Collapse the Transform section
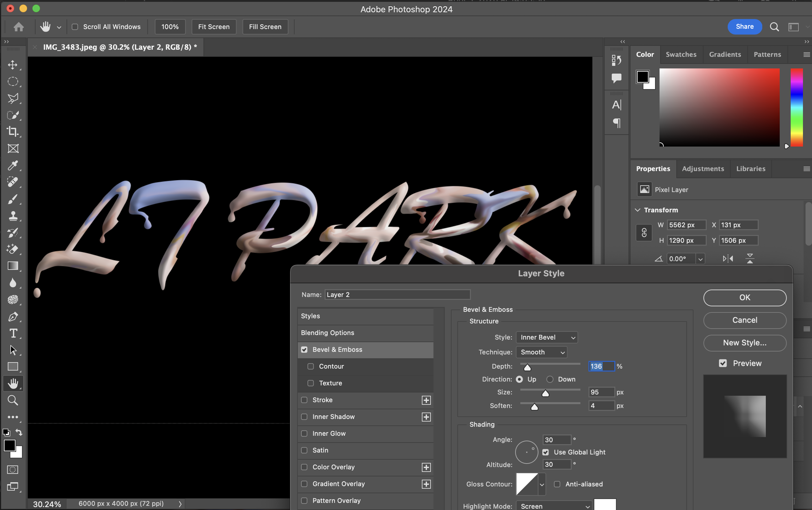This screenshot has width=812, height=510. pos(638,210)
